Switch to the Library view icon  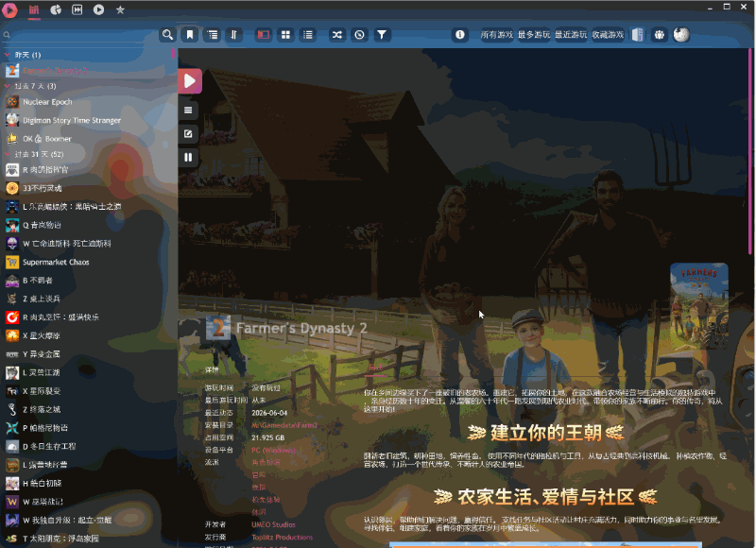(x=34, y=9)
